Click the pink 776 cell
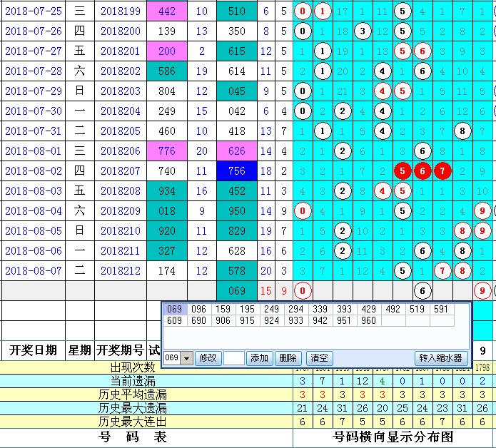This screenshot has height=448, width=496. tap(166, 151)
